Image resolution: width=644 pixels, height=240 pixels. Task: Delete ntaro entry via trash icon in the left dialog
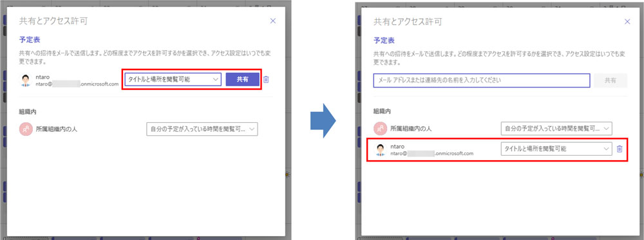tap(266, 80)
